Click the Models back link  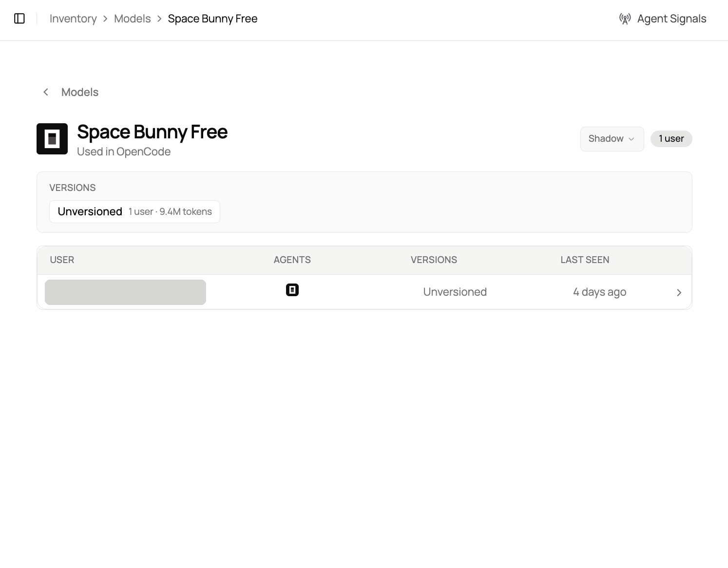(80, 92)
